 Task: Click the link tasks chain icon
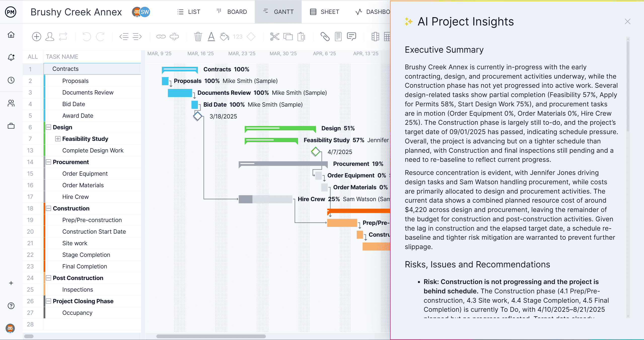click(x=161, y=37)
